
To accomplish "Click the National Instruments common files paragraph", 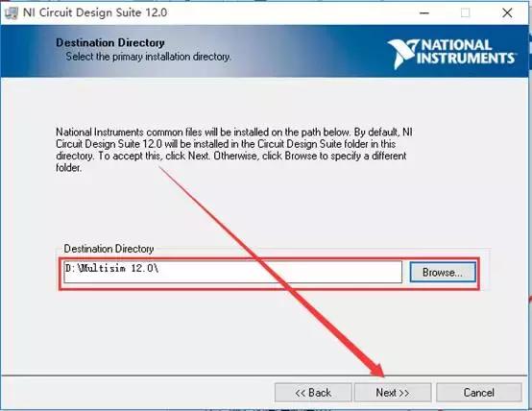I will [x=234, y=150].
